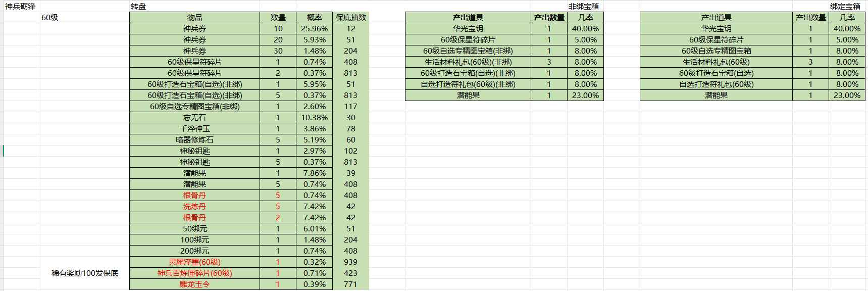Click the red 洗炼丹 cell
The image size is (868, 291).
[x=194, y=207]
